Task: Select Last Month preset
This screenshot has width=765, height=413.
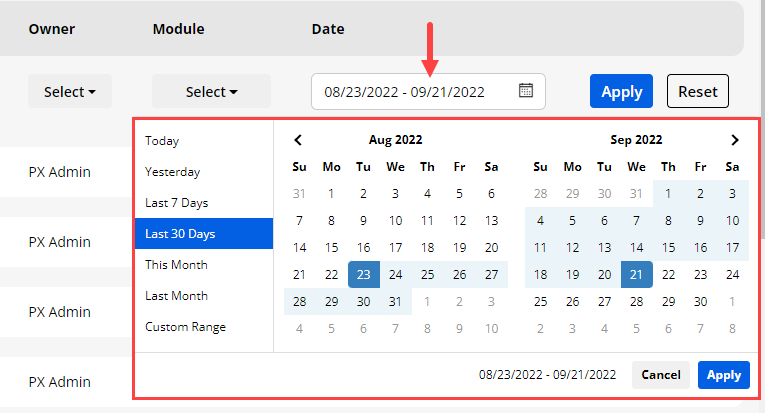Action: [176, 296]
